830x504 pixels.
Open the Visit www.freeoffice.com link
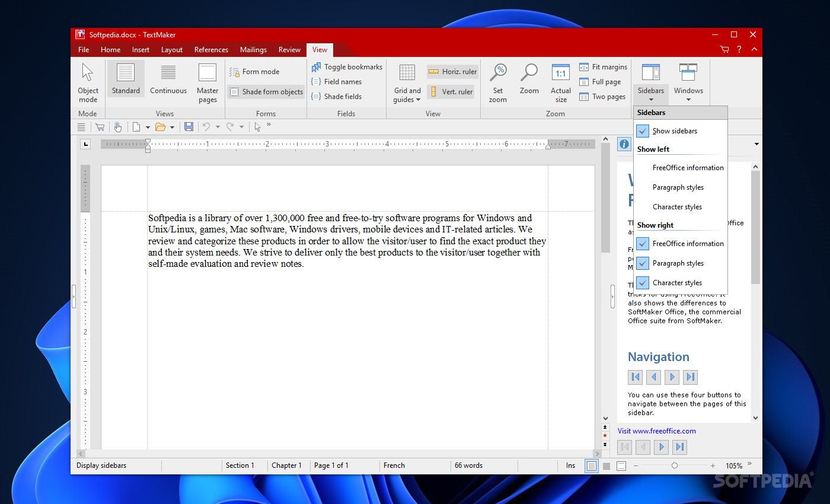pyautogui.click(x=657, y=431)
